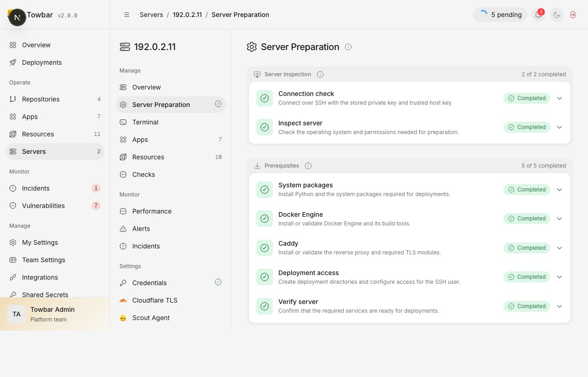Click the Credentials key icon

coord(123,283)
